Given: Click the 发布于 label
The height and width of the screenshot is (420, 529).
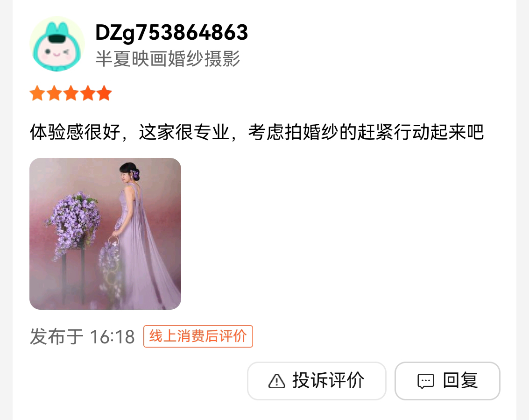Looking at the screenshot, I should click(x=56, y=337).
